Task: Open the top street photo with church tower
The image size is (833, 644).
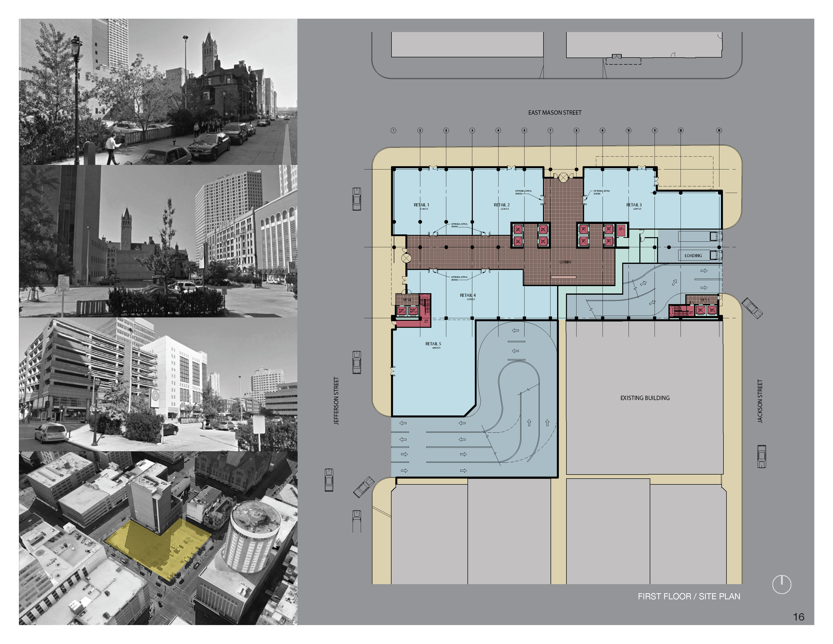Action: click(x=158, y=92)
